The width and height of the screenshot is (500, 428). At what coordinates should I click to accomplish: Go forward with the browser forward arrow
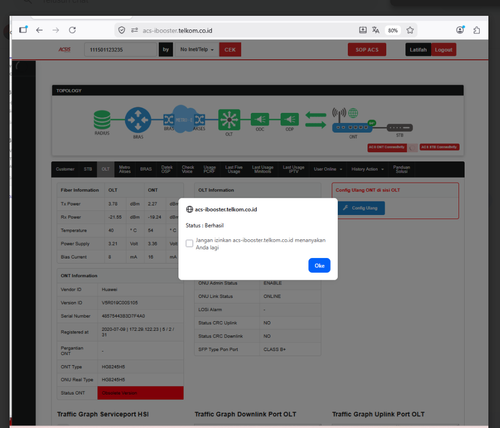coord(56,30)
